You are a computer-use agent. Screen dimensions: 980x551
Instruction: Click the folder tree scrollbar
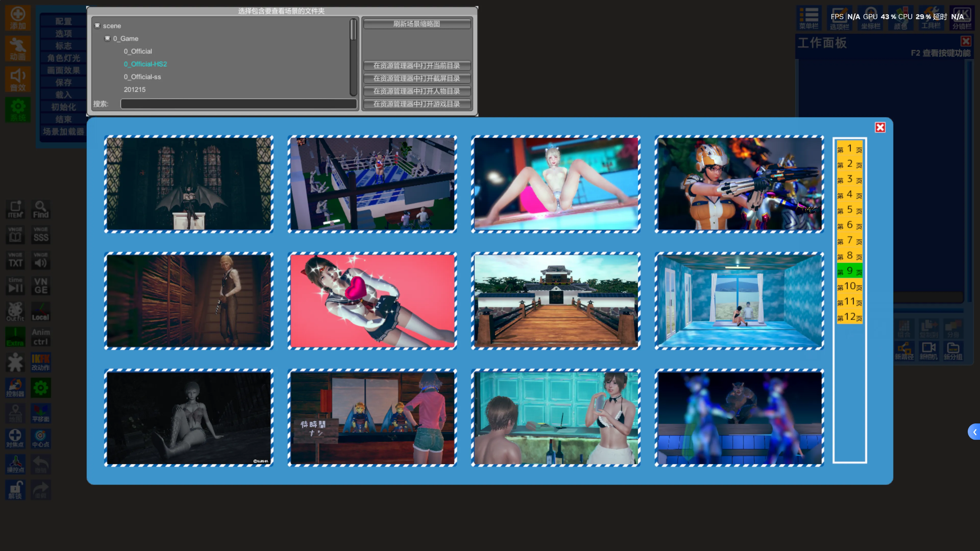[353, 57]
